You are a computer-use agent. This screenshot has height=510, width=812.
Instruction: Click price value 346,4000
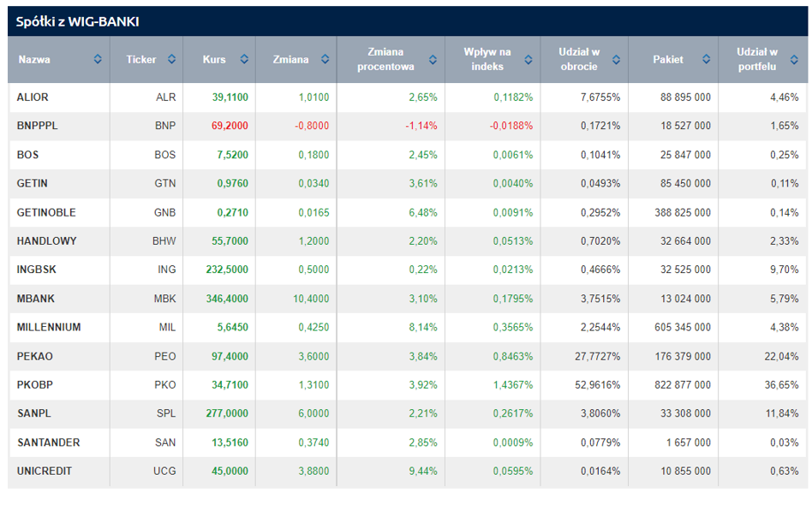click(x=227, y=299)
